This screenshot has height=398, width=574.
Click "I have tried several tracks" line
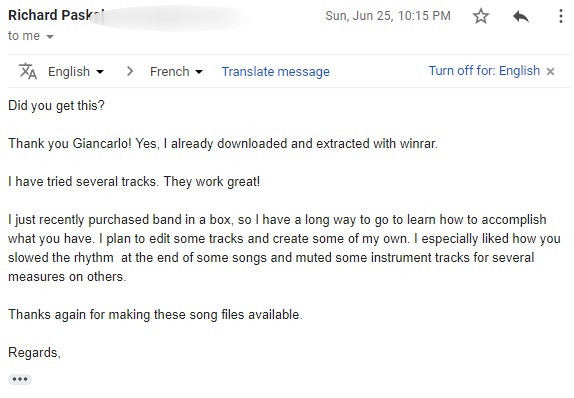(134, 181)
